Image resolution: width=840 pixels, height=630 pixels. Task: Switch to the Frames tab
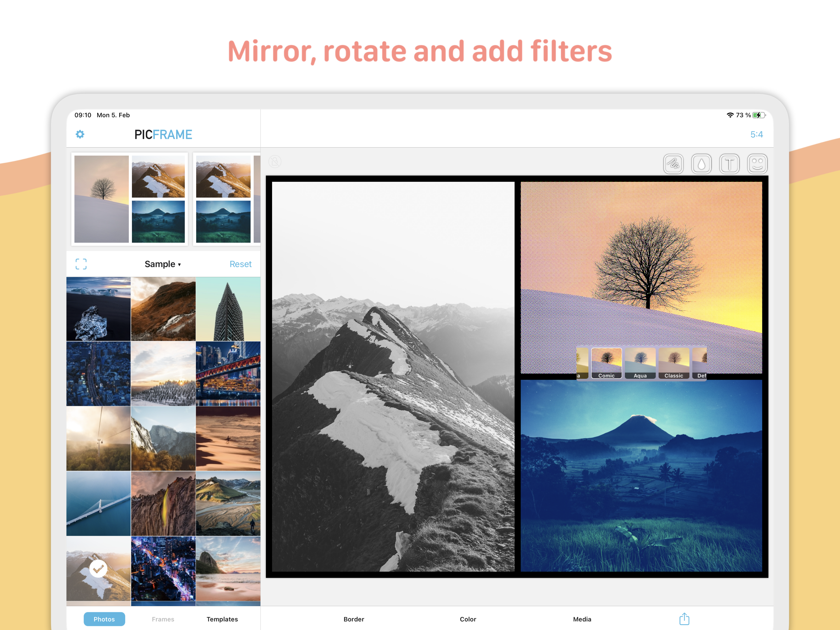163,619
